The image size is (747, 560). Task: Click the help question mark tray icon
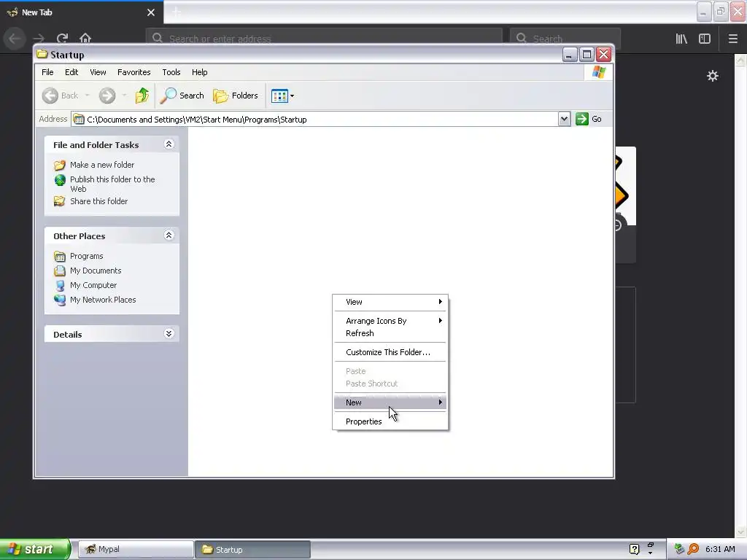634,549
